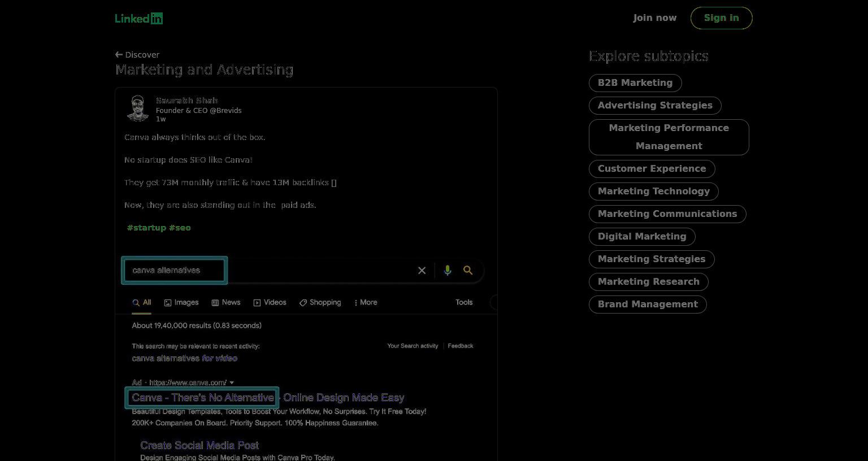Image resolution: width=868 pixels, height=461 pixels.
Task: Select the Marketing Technology subtopic
Action: click(x=654, y=192)
